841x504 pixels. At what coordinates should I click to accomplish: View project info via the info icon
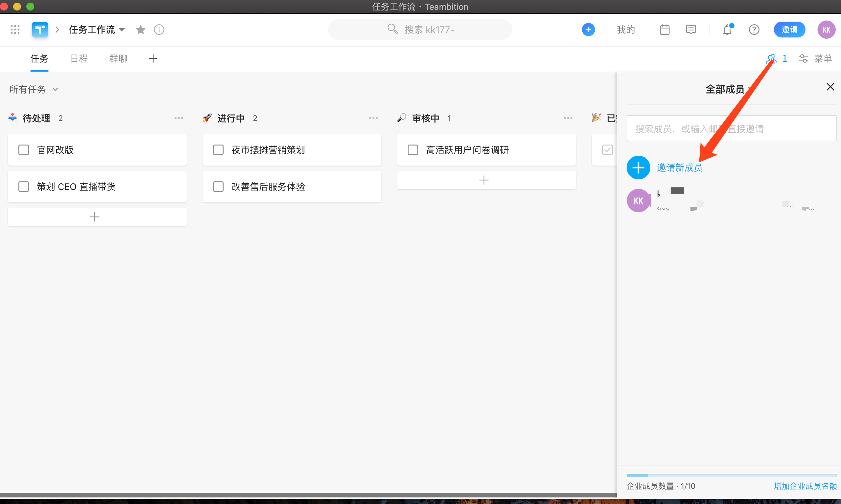click(x=159, y=30)
